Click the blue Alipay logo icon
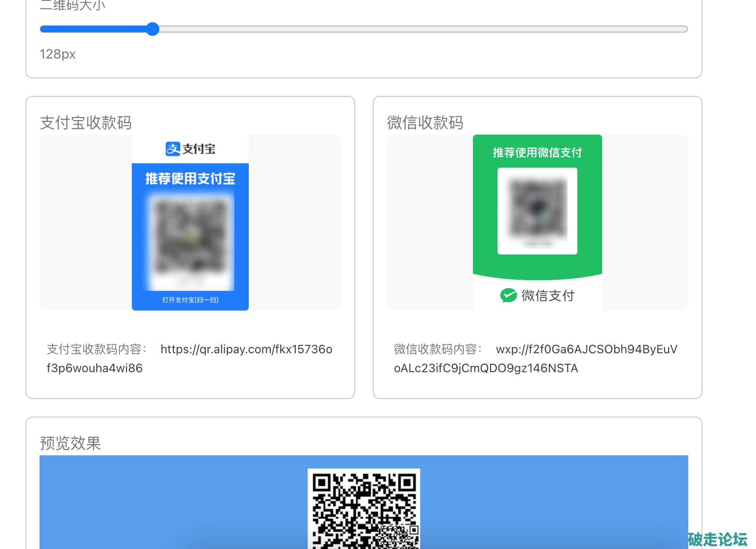Viewport: 756px width, 549px height. point(173,149)
